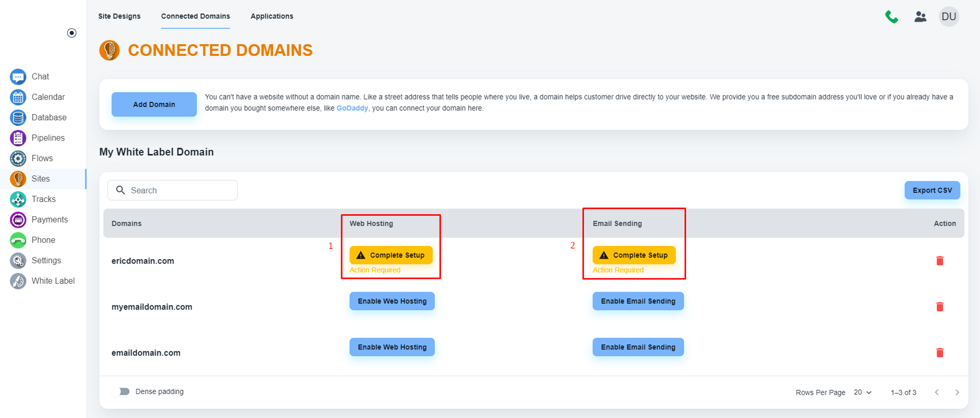Delete the emaildomain.com row

[x=939, y=353]
